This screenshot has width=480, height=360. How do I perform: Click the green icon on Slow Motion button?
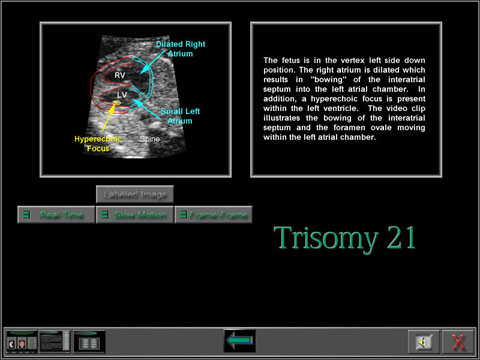[x=105, y=215]
